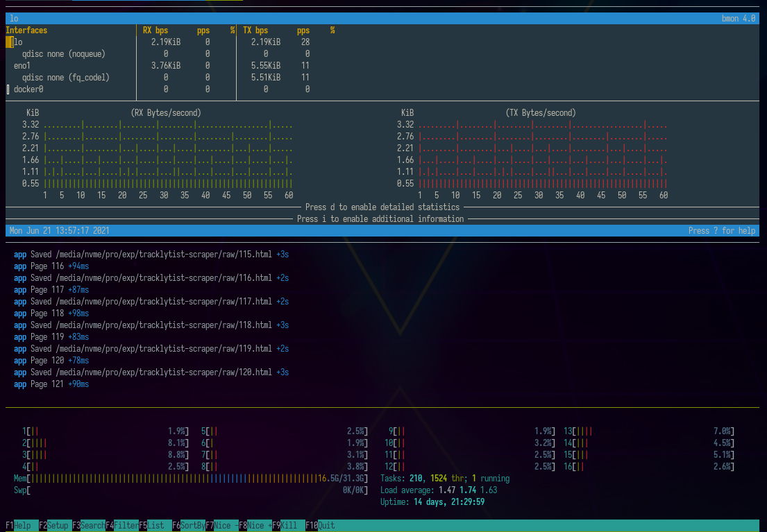Toggle F5 List view in htop

(155, 526)
